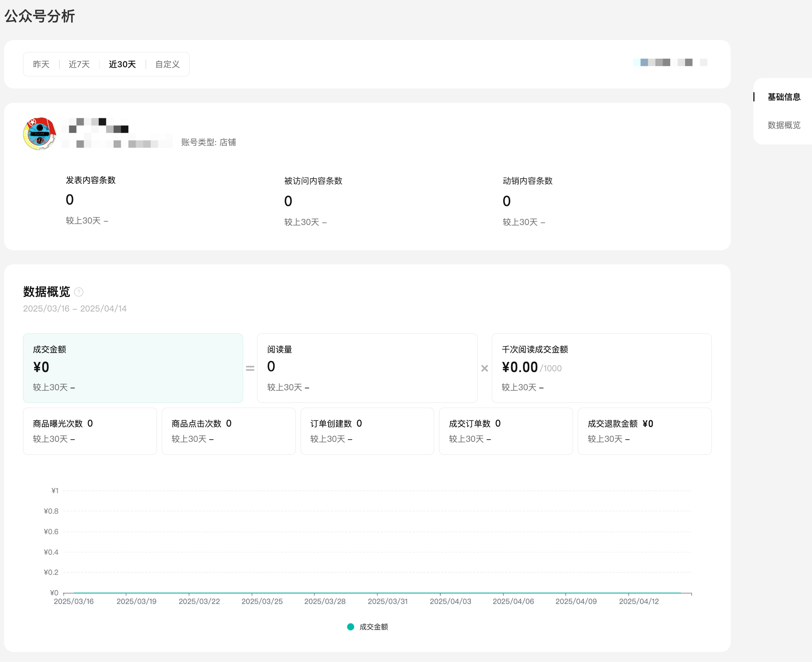
Task: Click the help icon beside 数据概览
Action: (x=79, y=292)
